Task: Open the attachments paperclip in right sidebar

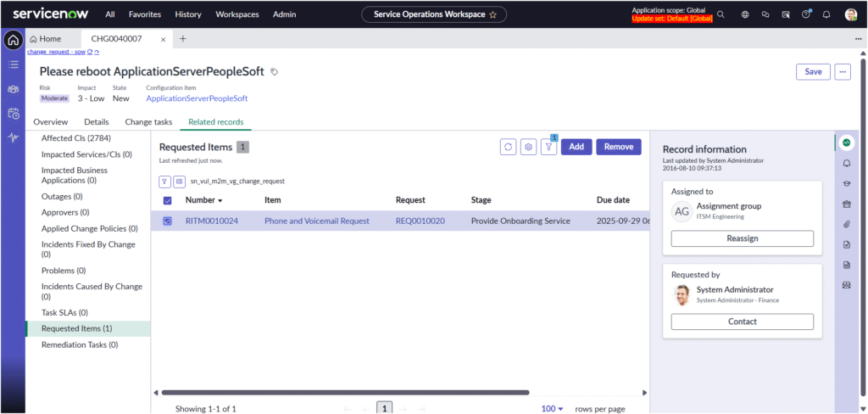Action: click(846, 224)
